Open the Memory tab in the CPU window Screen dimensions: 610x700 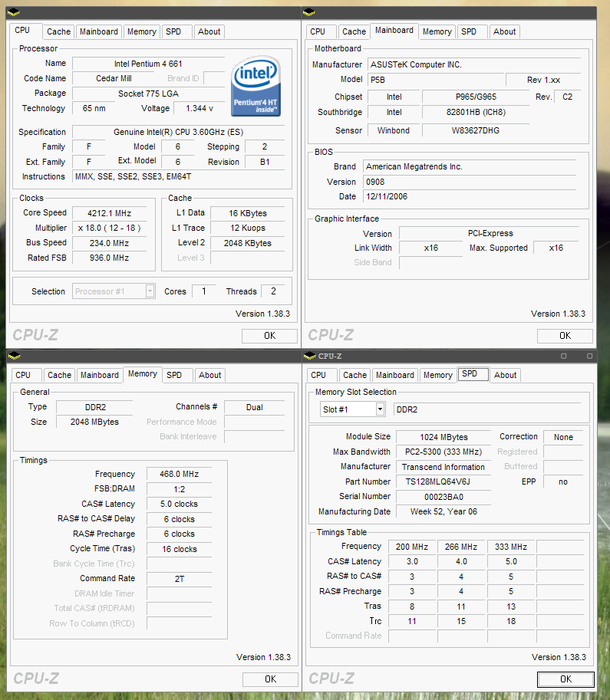pos(142,31)
